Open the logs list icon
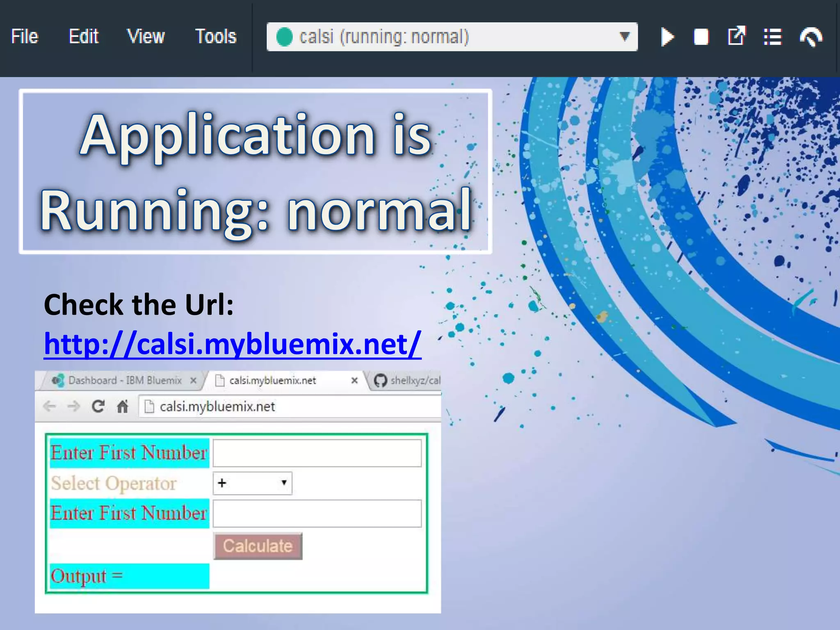Screen dimensions: 840x630 (772, 37)
